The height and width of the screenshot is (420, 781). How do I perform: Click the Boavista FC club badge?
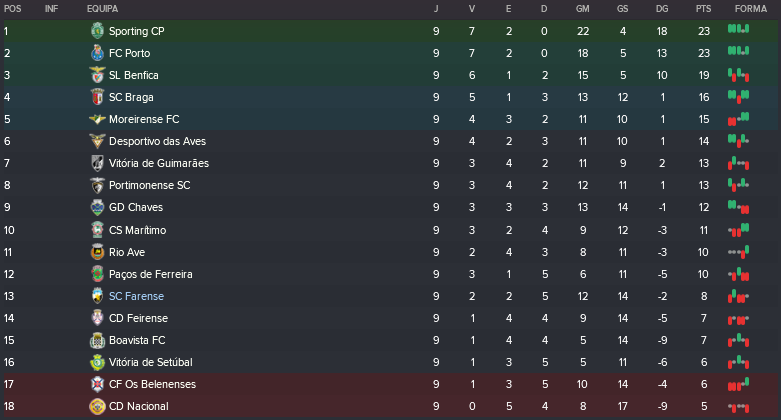pyautogui.click(x=97, y=340)
